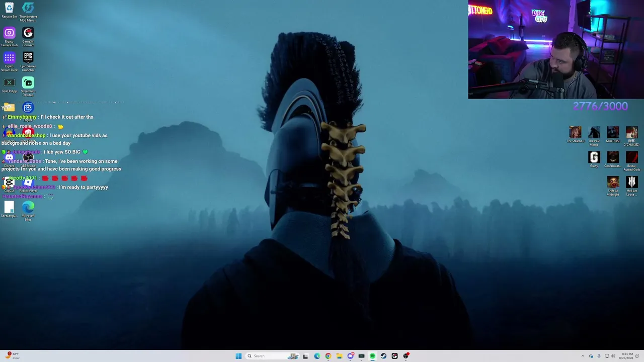This screenshot has height=362, width=644.
Task: Launch the Guilty game shortcut
Action: [x=594, y=160]
